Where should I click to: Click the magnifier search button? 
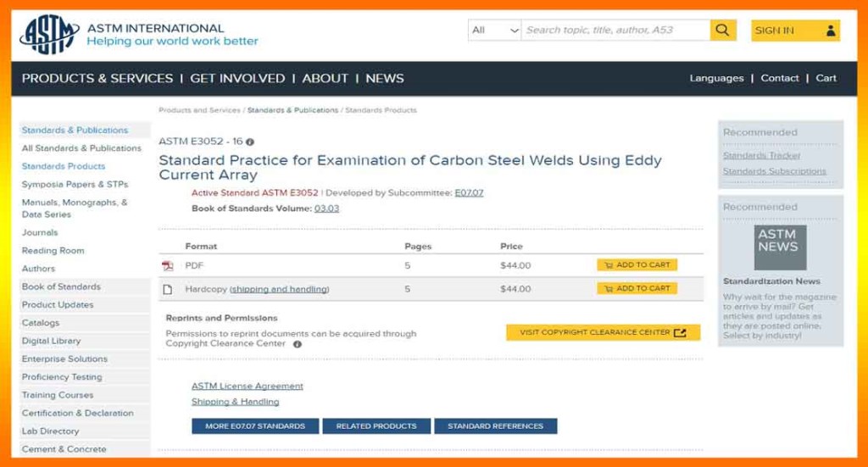point(723,30)
